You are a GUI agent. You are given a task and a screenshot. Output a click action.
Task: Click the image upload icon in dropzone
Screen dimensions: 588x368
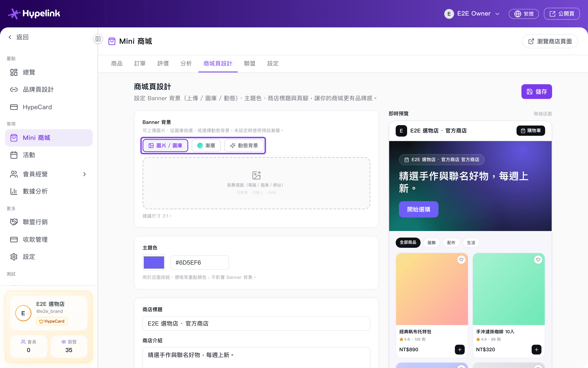(x=256, y=175)
